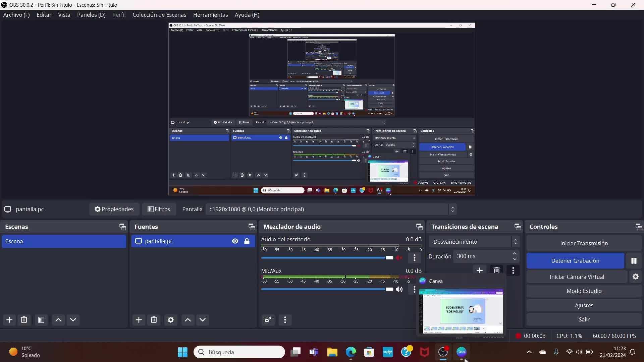Hide the pantalla pc source with eye
Screen dimensions: 644x362
235,241
